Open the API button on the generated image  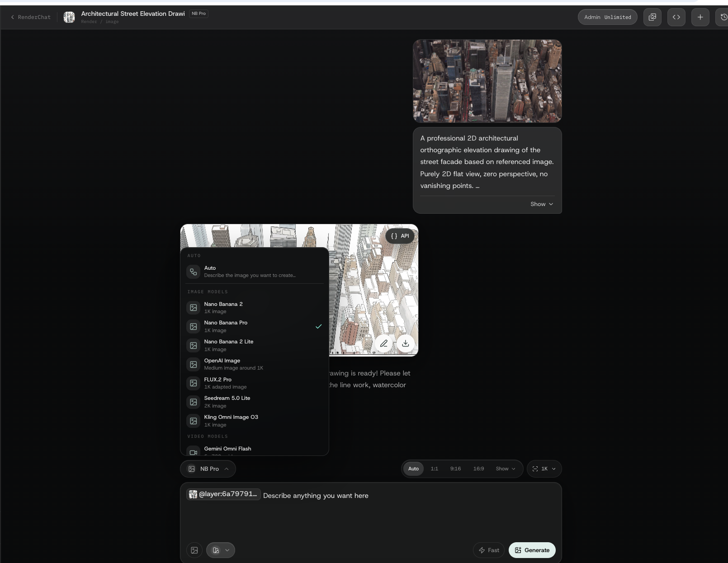[400, 236]
